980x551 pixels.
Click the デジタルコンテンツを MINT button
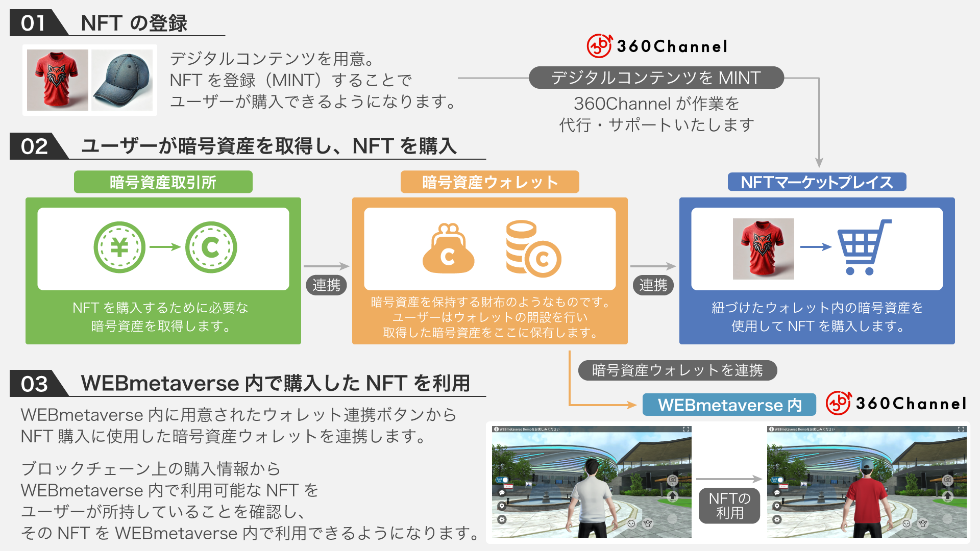point(656,78)
